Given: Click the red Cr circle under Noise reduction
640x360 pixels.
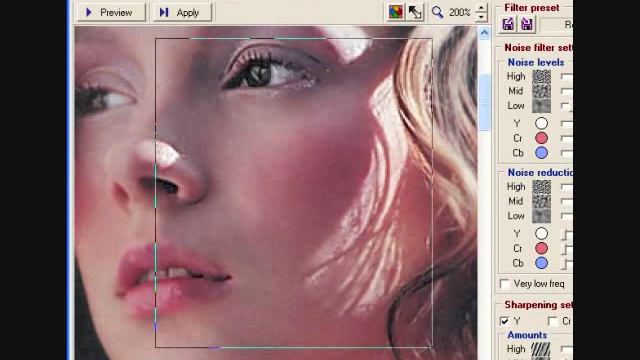Looking at the screenshot, I should coord(541,248).
